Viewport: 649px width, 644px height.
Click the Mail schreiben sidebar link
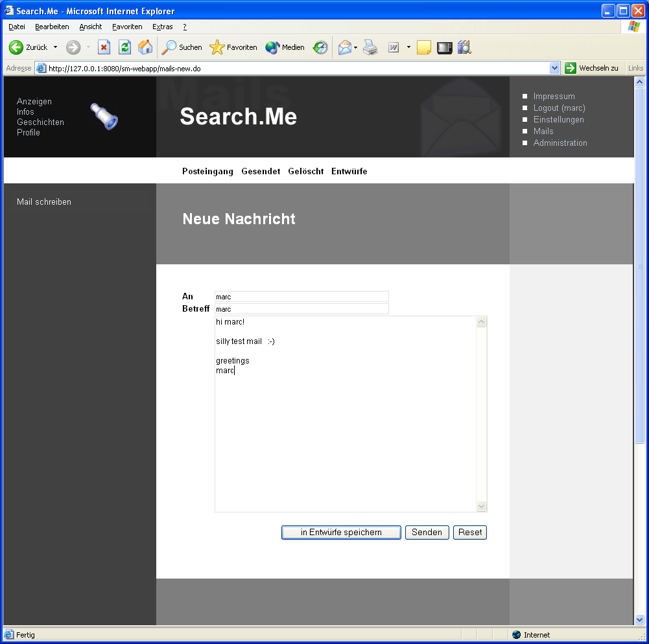coord(44,202)
